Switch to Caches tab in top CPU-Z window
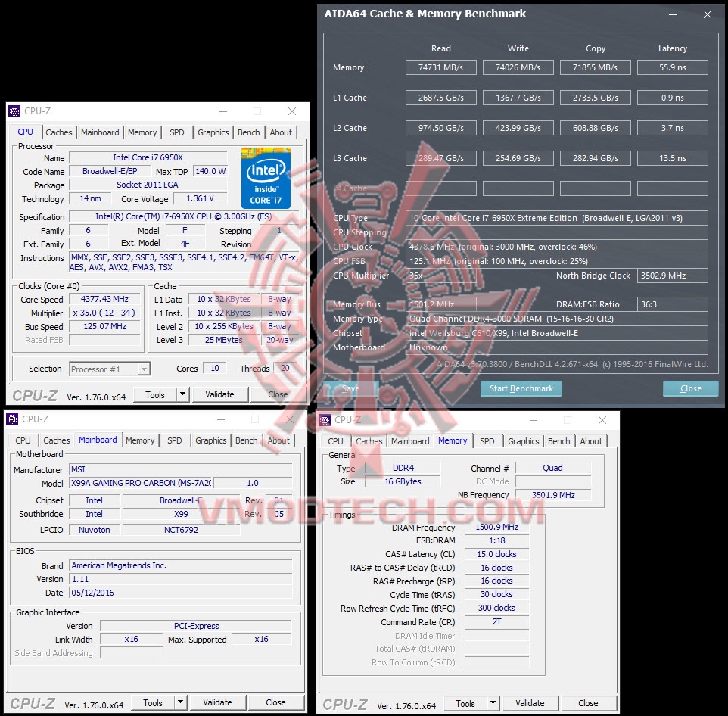 tap(59, 132)
